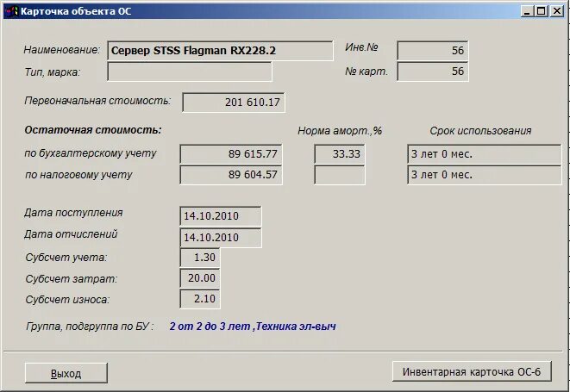The image size is (570, 392).
Task: Click the № карт. field showing 56
Action: point(432,72)
